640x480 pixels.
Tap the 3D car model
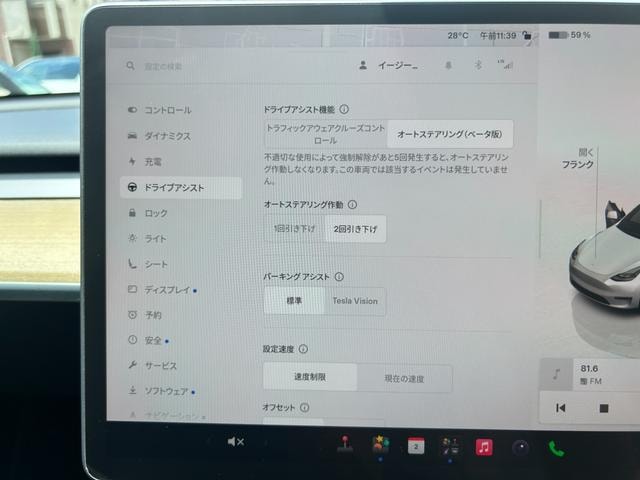click(606, 261)
